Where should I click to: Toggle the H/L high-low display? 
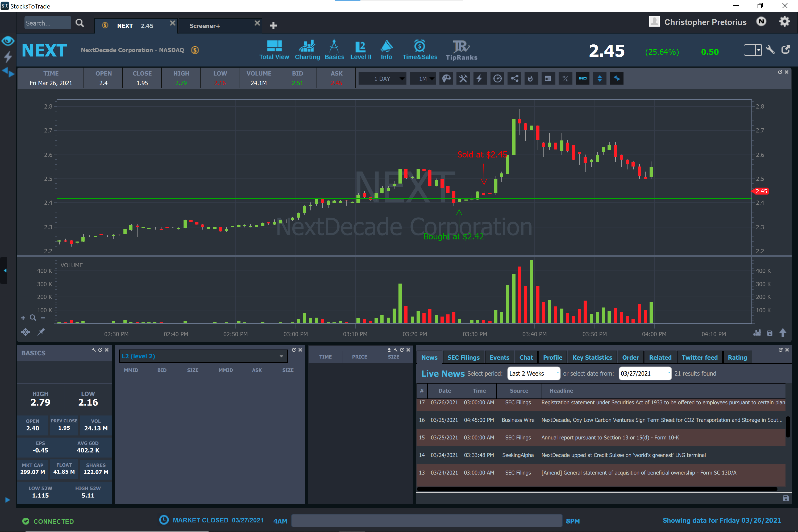click(x=565, y=79)
